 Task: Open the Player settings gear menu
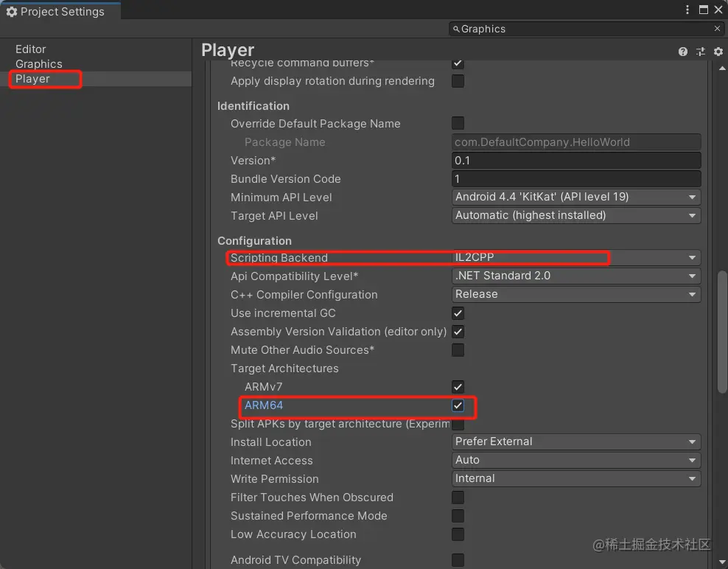tap(718, 52)
